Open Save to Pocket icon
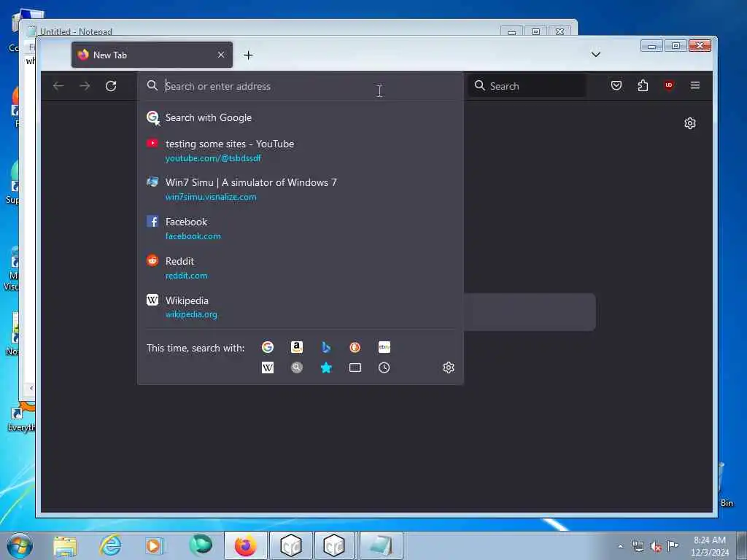Viewport: 747px width, 560px height. 616,85
